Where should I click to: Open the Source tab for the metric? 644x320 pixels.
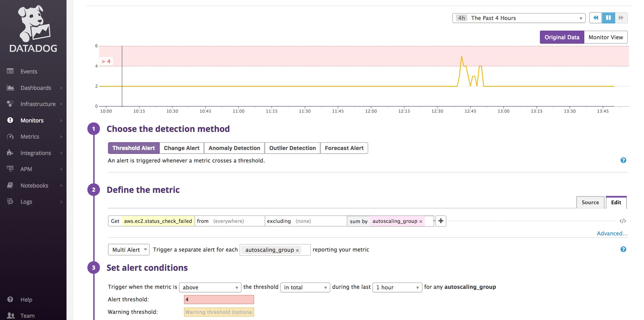pos(590,202)
